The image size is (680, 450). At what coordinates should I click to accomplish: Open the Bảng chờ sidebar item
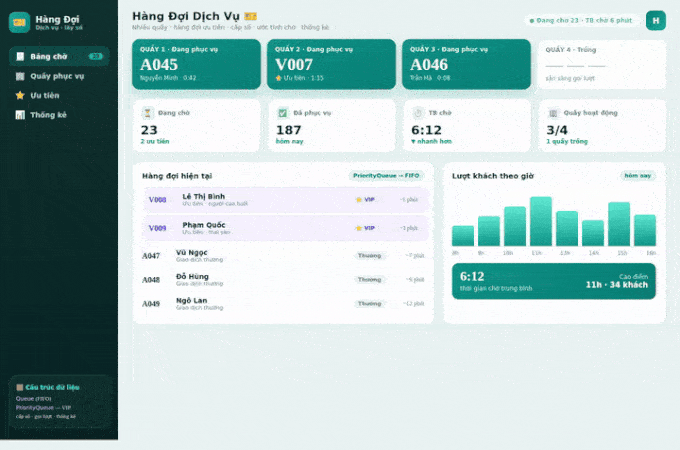coord(59,56)
